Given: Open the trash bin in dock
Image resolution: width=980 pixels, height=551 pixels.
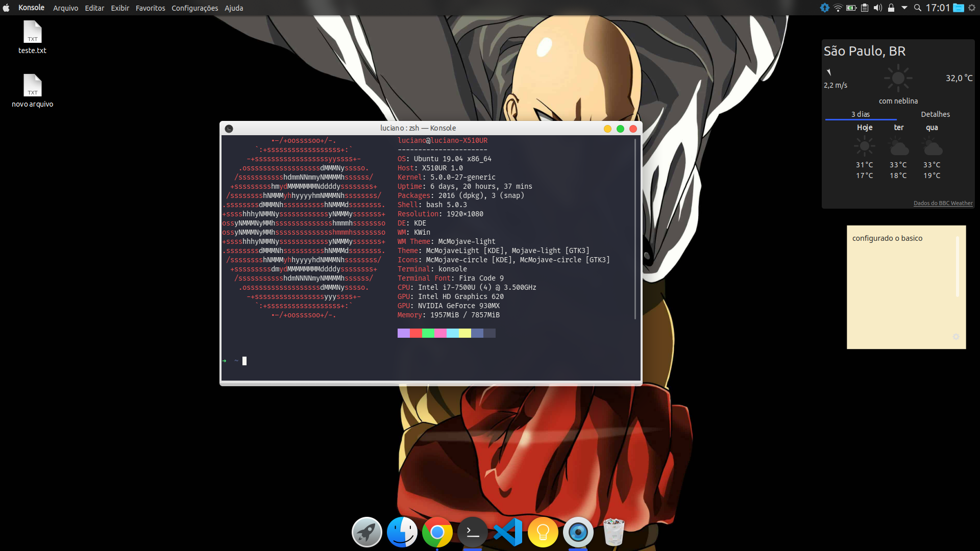Looking at the screenshot, I should click(614, 532).
